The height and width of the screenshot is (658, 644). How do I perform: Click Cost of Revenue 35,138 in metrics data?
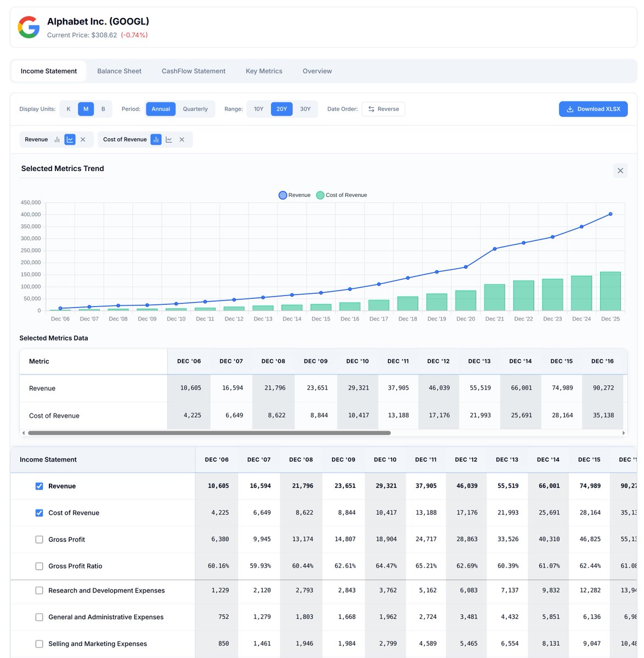coord(603,416)
